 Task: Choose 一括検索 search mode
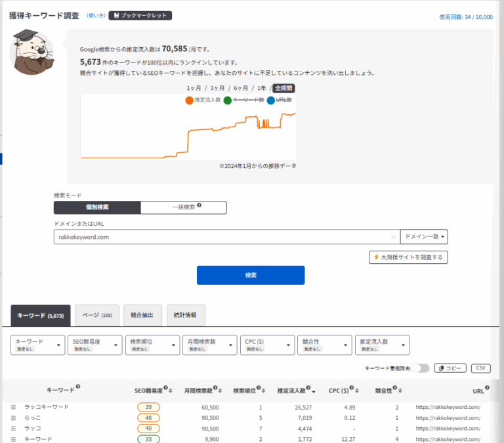click(184, 207)
